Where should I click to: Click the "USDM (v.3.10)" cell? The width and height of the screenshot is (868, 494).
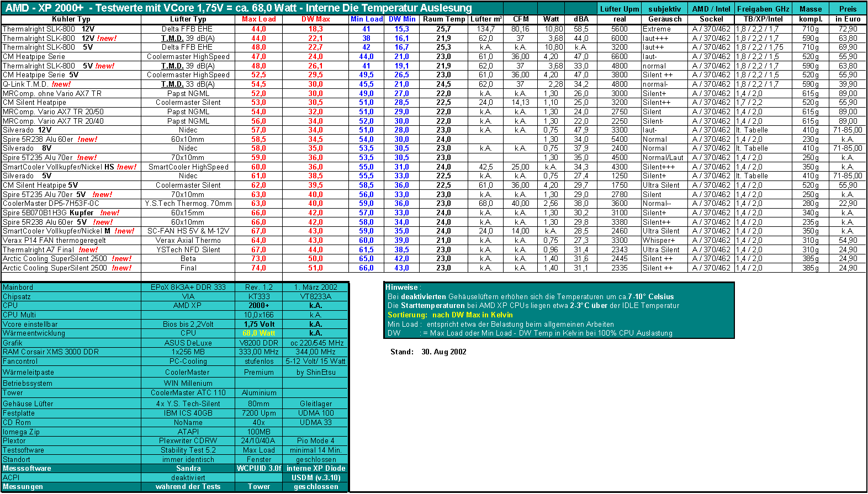pos(316,477)
